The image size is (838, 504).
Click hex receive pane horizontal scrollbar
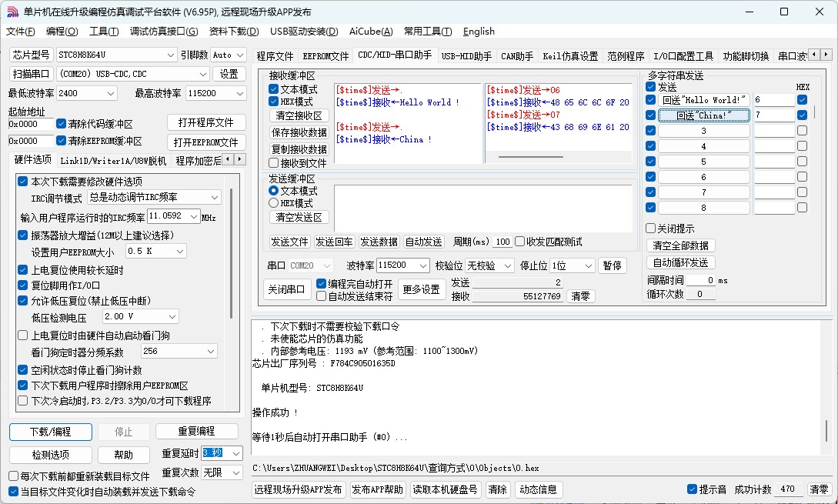tap(530, 157)
